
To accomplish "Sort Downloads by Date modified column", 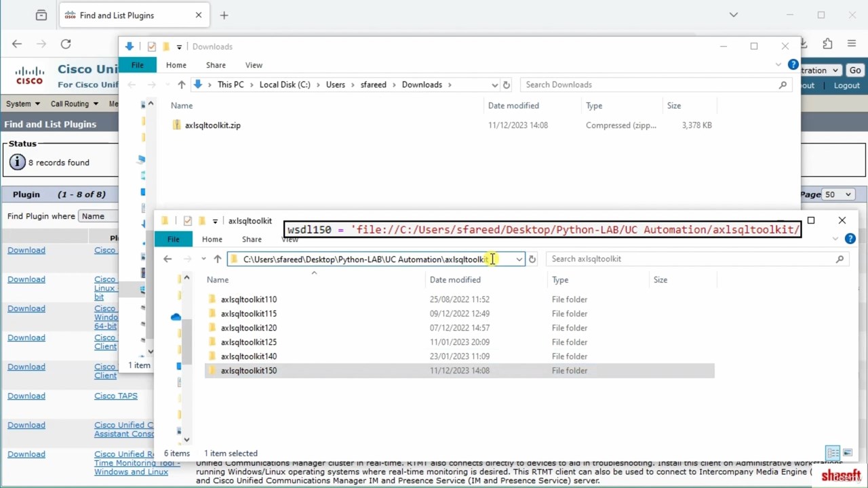I will 513,106.
